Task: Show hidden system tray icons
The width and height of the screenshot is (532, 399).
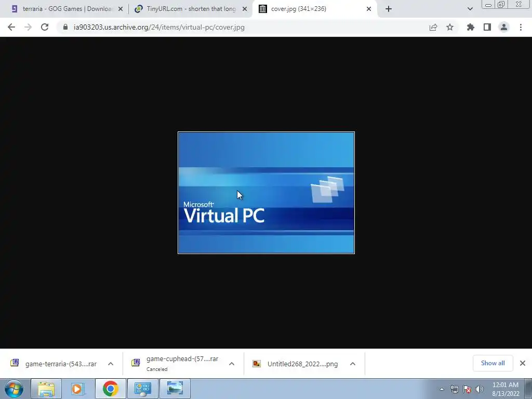Action: [442, 389]
